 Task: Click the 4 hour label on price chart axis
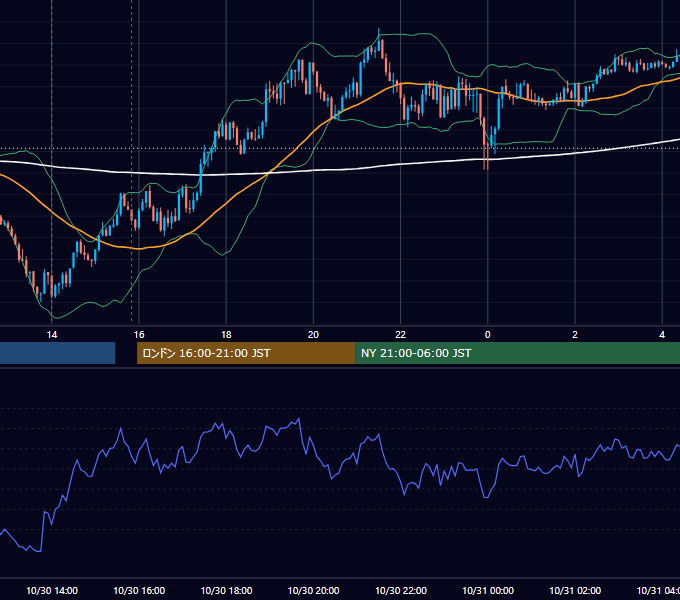(662, 335)
